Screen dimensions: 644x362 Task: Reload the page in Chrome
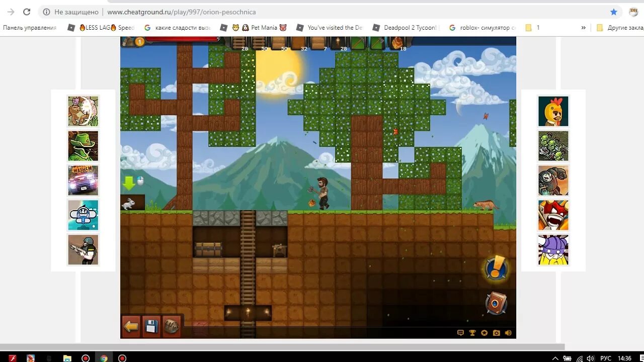[x=27, y=12]
